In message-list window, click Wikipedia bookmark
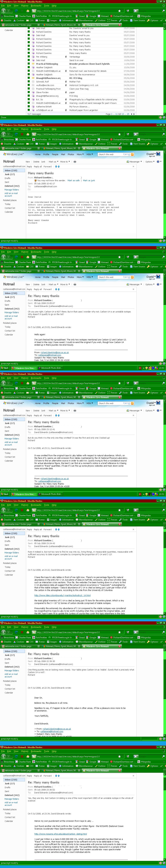This screenshot has height=868, width=166. [144, 16]
